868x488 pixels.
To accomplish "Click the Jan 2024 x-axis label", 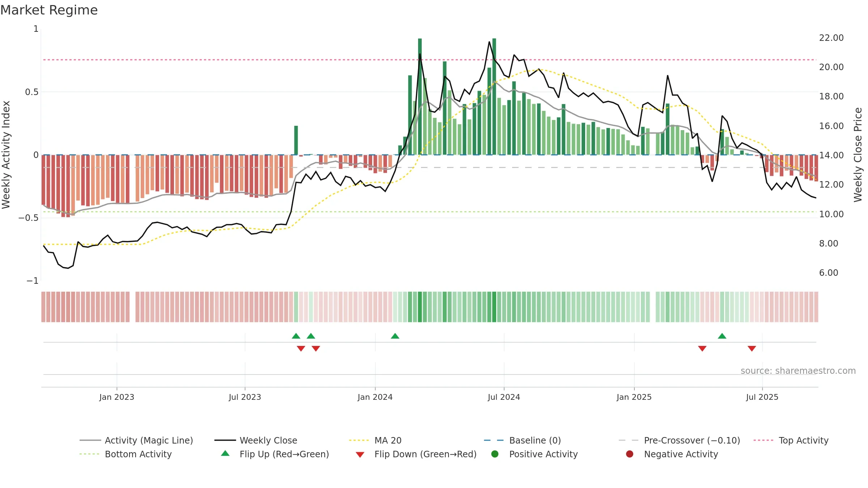I will click(375, 397).
